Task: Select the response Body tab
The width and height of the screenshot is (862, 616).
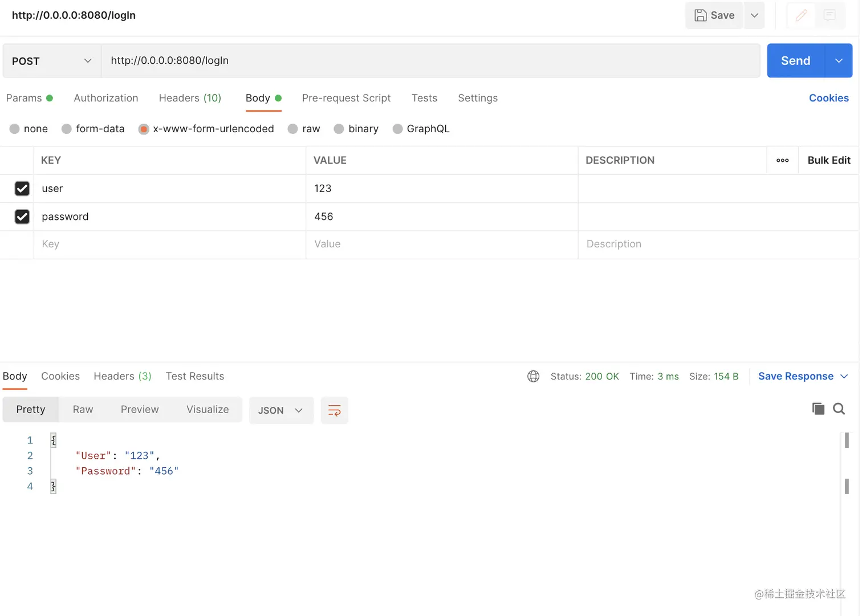Action: click(15, 376)
